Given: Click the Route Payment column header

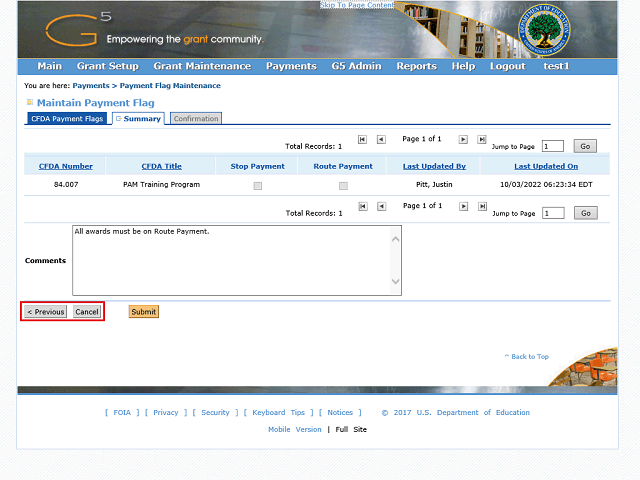Looking at the screenshot, I should pyautogui.click(x=343, y=166).
